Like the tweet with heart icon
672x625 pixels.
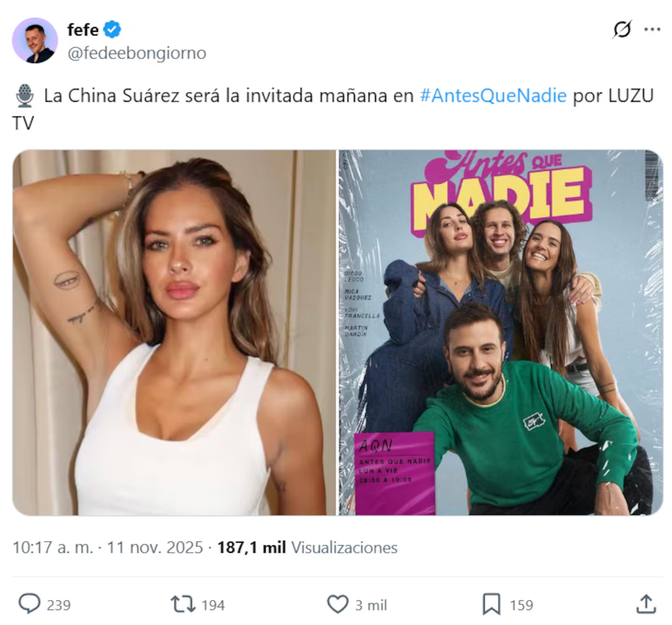coord(337,604)
